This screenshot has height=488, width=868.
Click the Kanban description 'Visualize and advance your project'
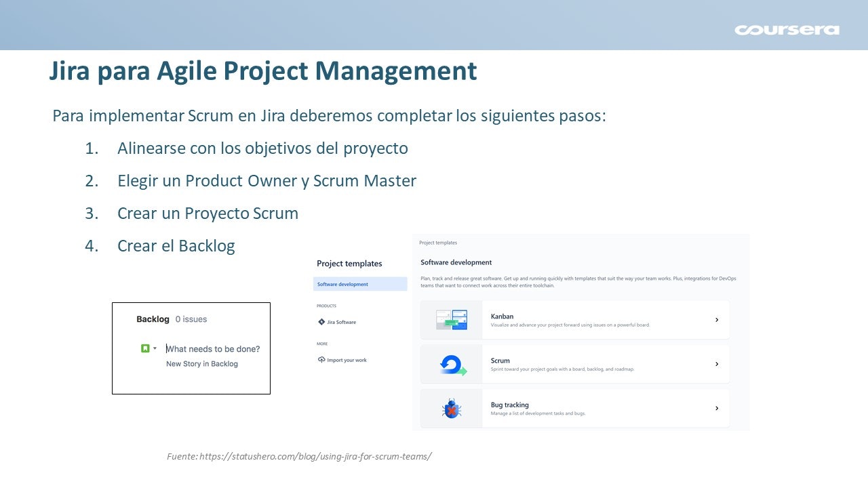(570, 325)
